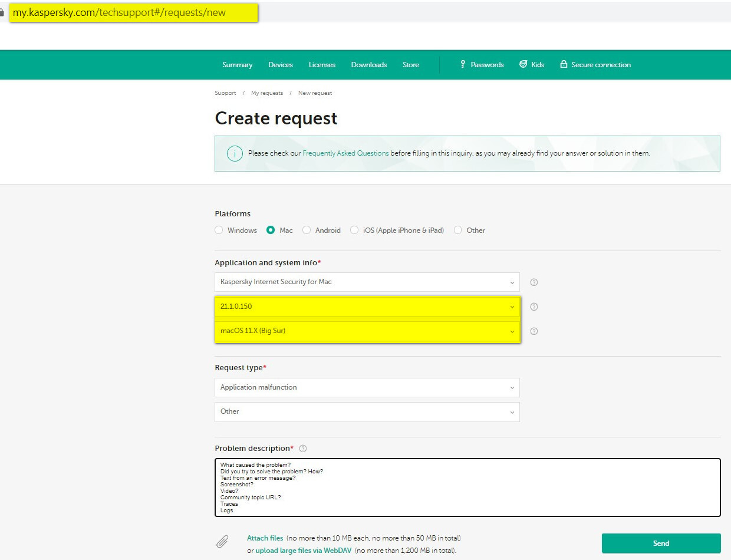Viewport: 731px width, 560px height.
Task: Select the Other platform radio button
Action: [458, 230]
